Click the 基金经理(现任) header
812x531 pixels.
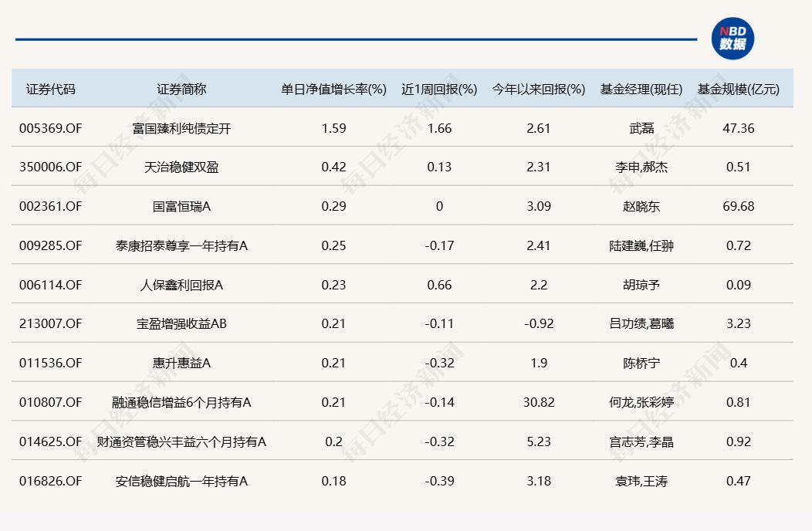[641, 89]
